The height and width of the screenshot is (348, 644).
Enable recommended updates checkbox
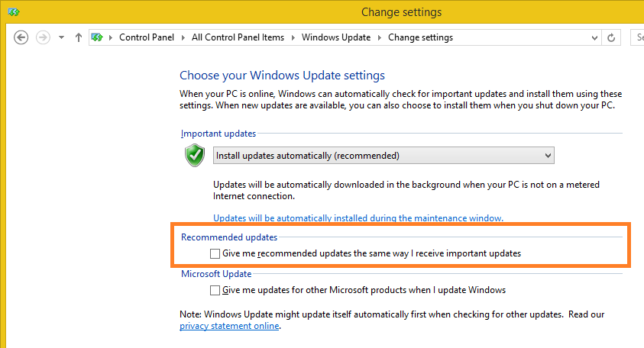click(x=215, y=253)
